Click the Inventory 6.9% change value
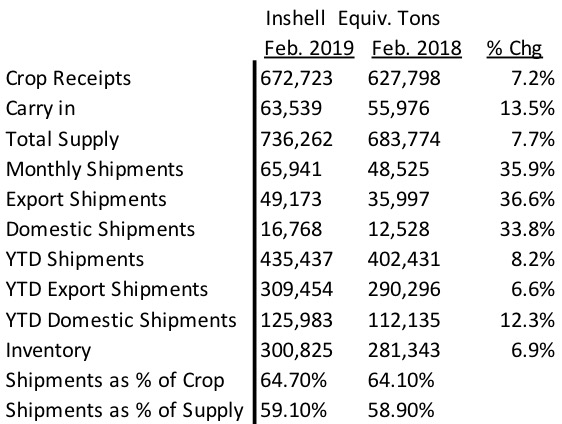562x424 pixels. [x=533, y=350]
